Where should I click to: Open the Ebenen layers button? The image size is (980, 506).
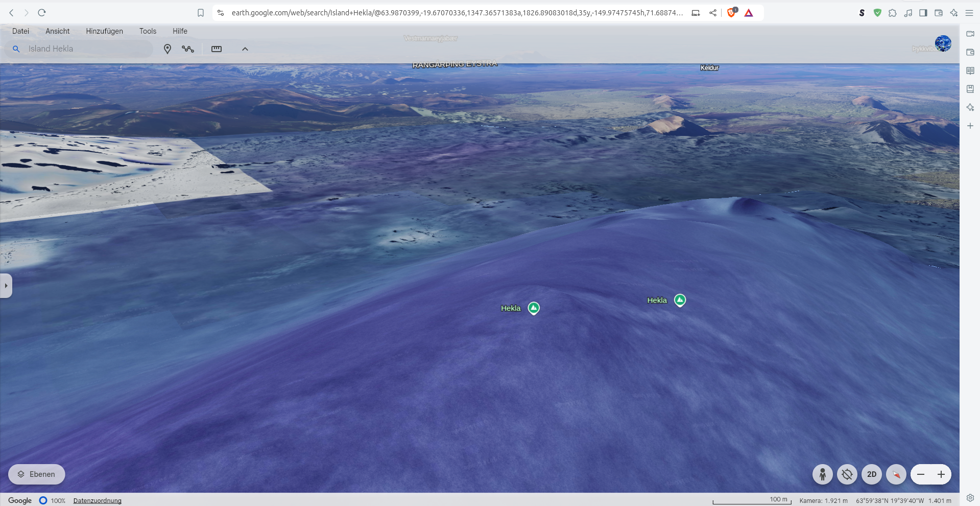pos(36,474)
